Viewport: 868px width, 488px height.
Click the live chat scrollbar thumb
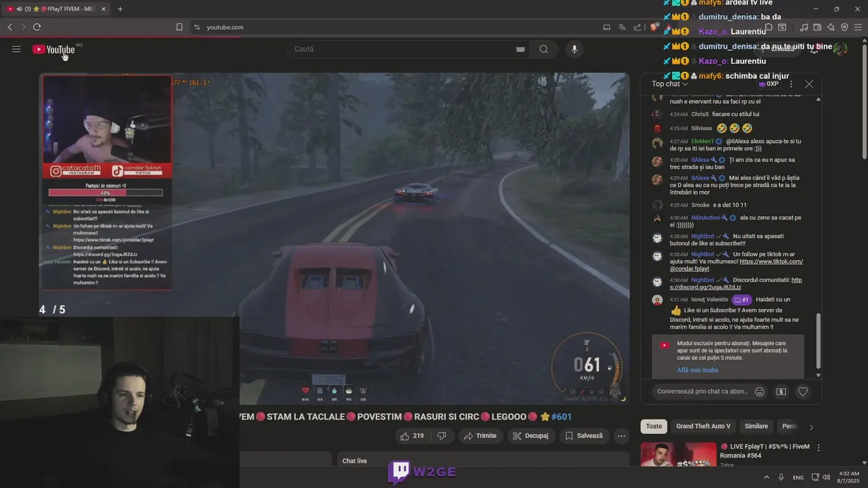point(818,341)
